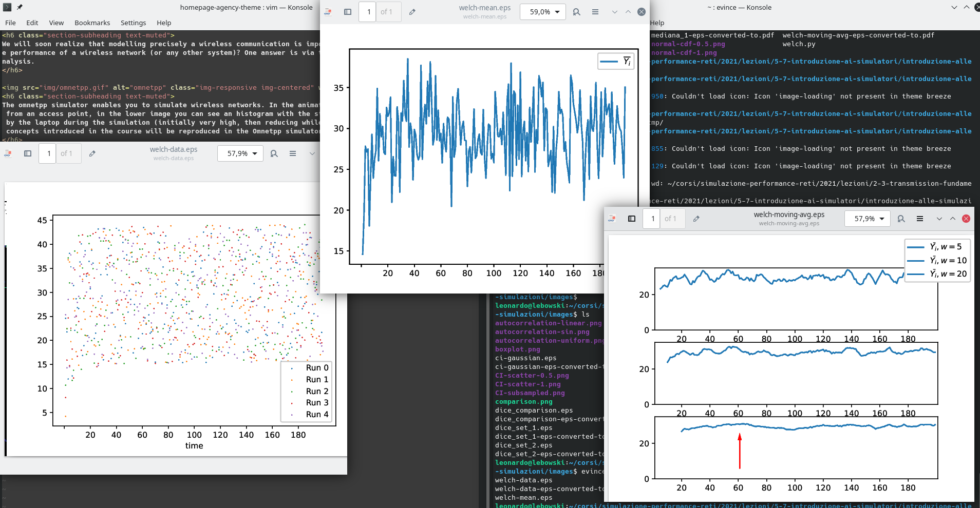Viewport: 980px width, 508px height.
Task: Click evince app icon in welch-mean.eps titlebar
Action: (x=328, y=12)
